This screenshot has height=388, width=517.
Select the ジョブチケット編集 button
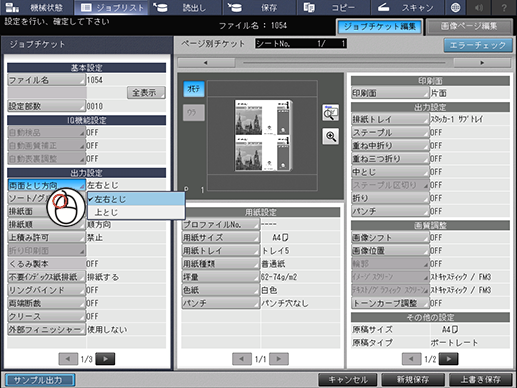click(x=380, y=27)
